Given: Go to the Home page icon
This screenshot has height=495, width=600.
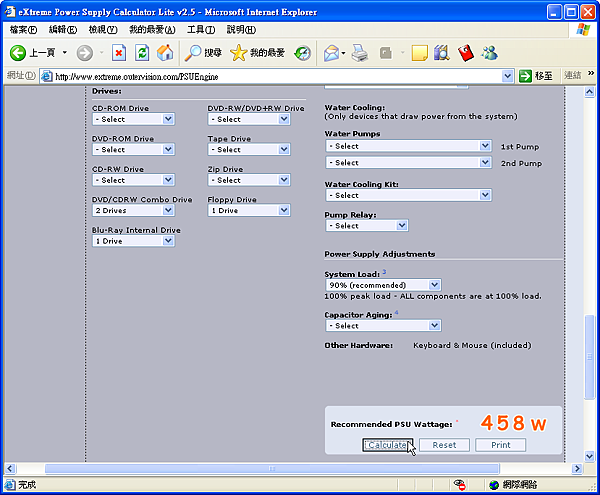Looking at the screenshot, I should tap(165, 52).
